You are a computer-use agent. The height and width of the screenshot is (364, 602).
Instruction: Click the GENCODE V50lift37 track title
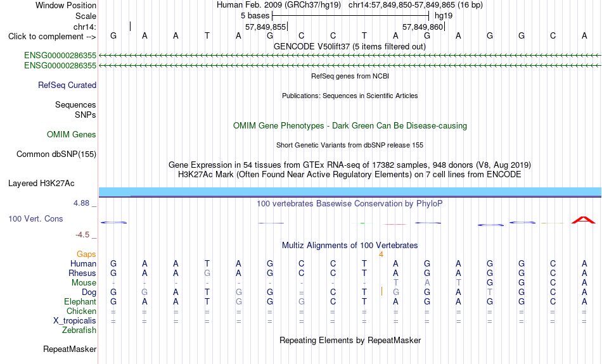click(349, 46)
